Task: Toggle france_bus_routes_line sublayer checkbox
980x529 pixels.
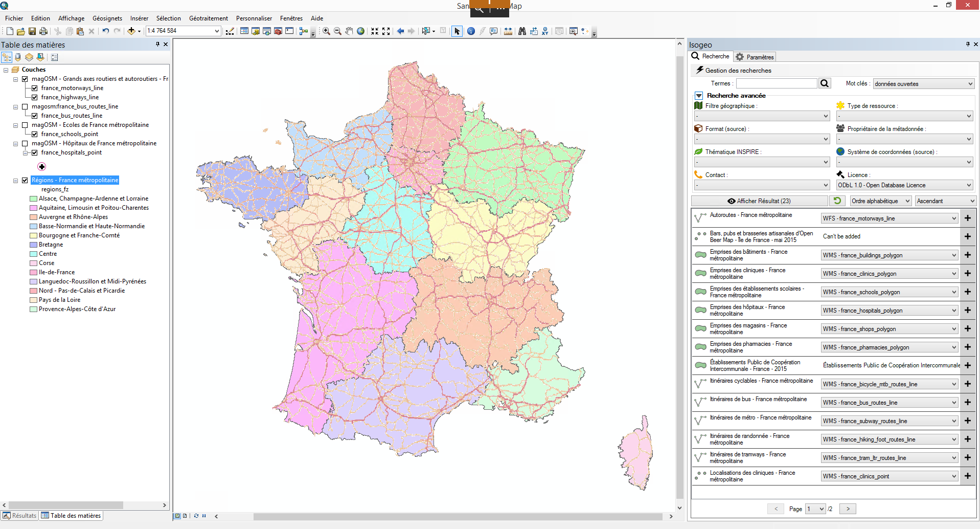Action: click(x=35, y=116)
